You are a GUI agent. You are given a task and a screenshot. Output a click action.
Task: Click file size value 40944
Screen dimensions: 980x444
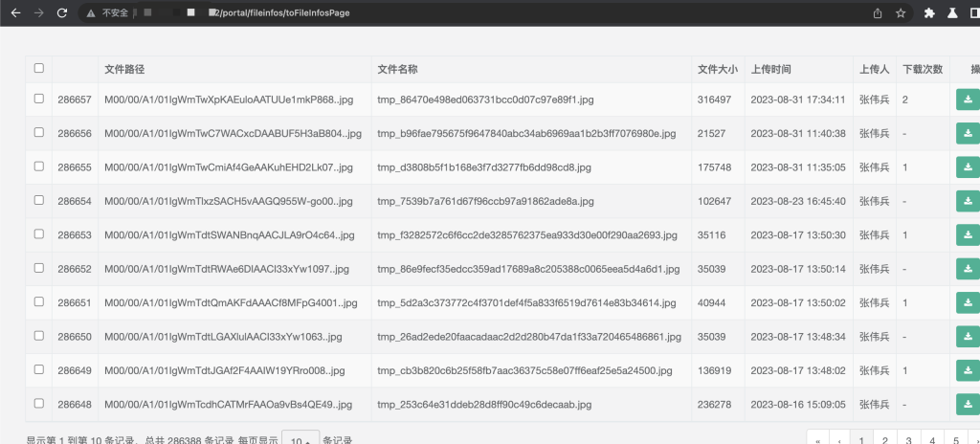click(712, 302)
